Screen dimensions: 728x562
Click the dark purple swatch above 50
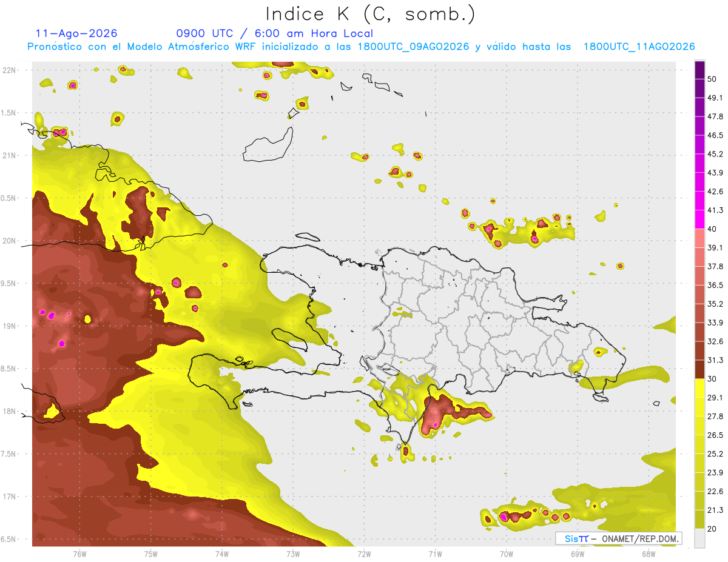tap(699, 70)
